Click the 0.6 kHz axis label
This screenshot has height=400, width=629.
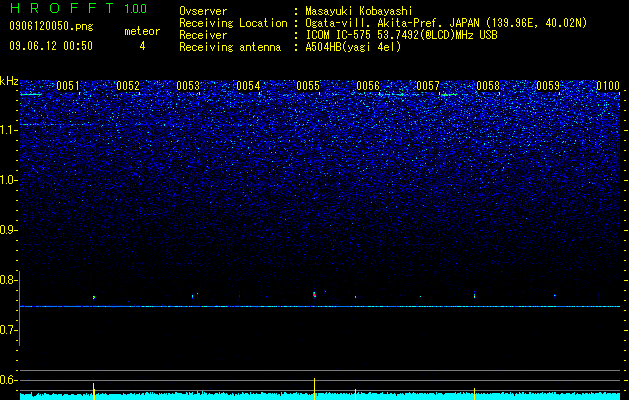point(8,380)
